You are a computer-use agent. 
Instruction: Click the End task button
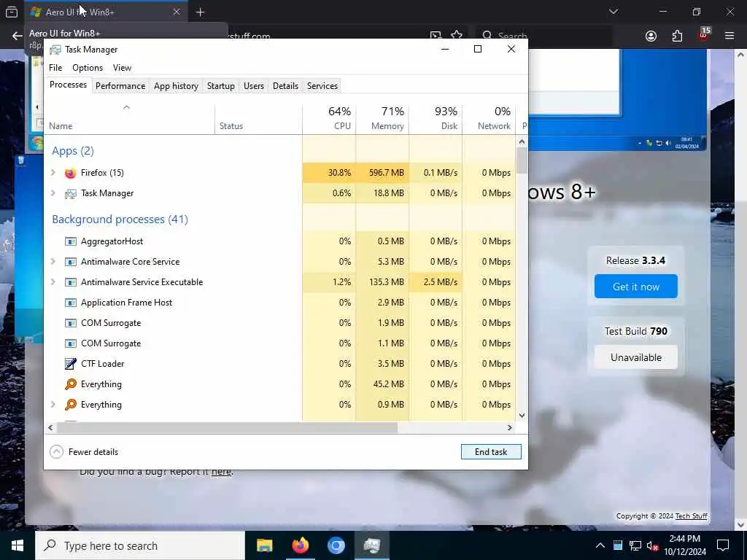tap(491, 452)
